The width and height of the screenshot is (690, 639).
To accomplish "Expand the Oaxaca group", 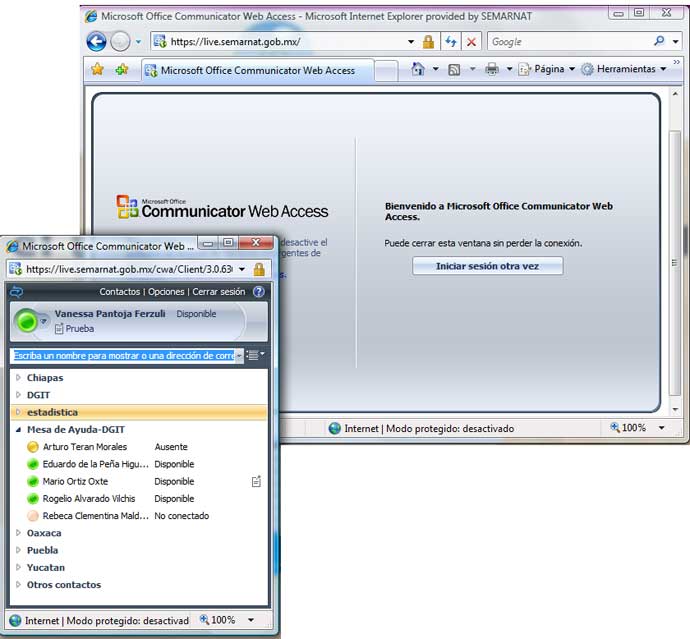I will 18,533.
